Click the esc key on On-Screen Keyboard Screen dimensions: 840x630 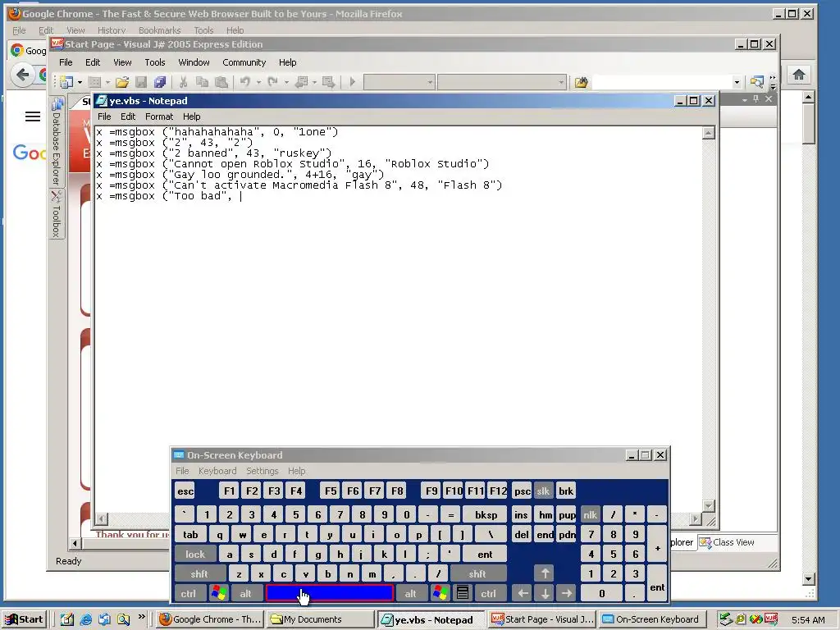point(185,491)
